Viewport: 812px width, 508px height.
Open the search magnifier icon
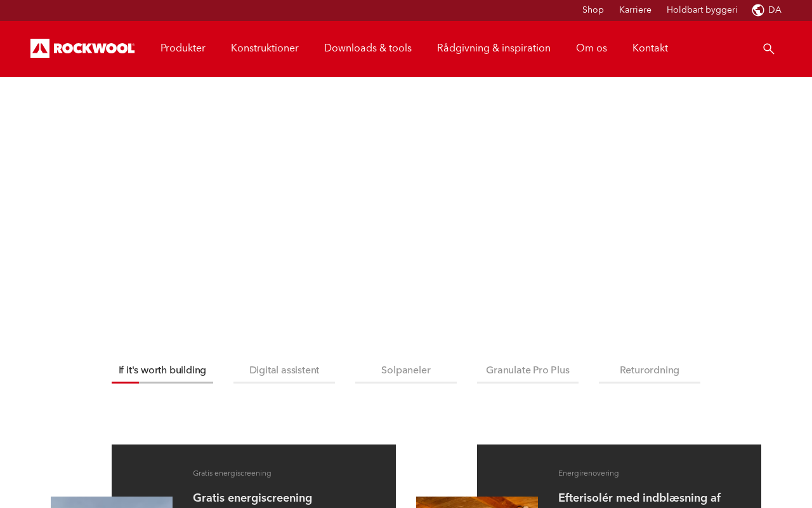768,49
